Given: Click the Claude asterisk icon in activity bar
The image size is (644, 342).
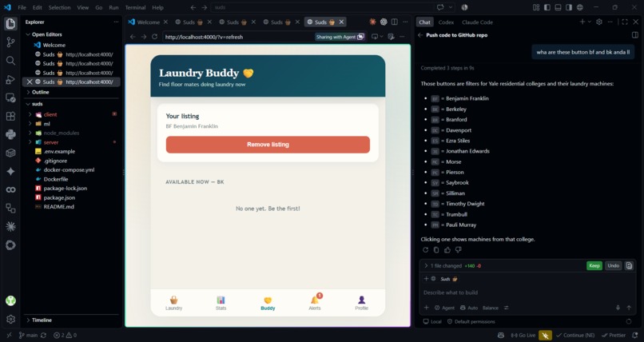Looking at the screenshot, I should coord(10,227).
